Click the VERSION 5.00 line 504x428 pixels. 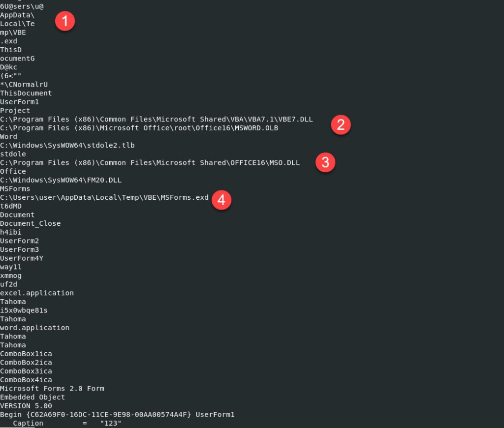26,406
